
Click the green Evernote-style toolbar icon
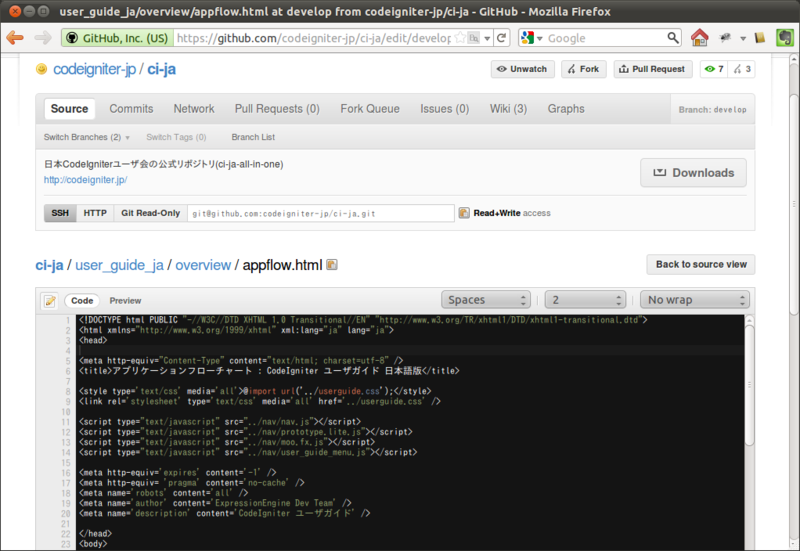pyautogui.click(x=784, y=38)
